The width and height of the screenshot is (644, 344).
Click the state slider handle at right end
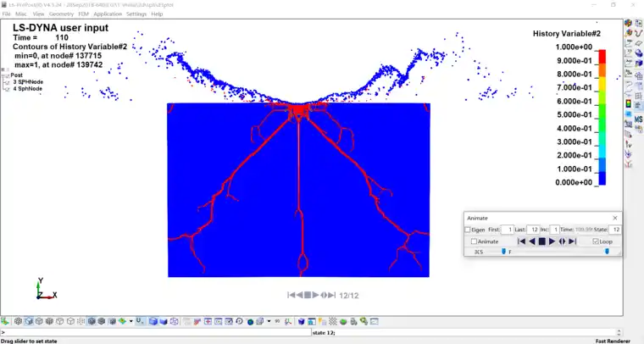pos(607,252)
